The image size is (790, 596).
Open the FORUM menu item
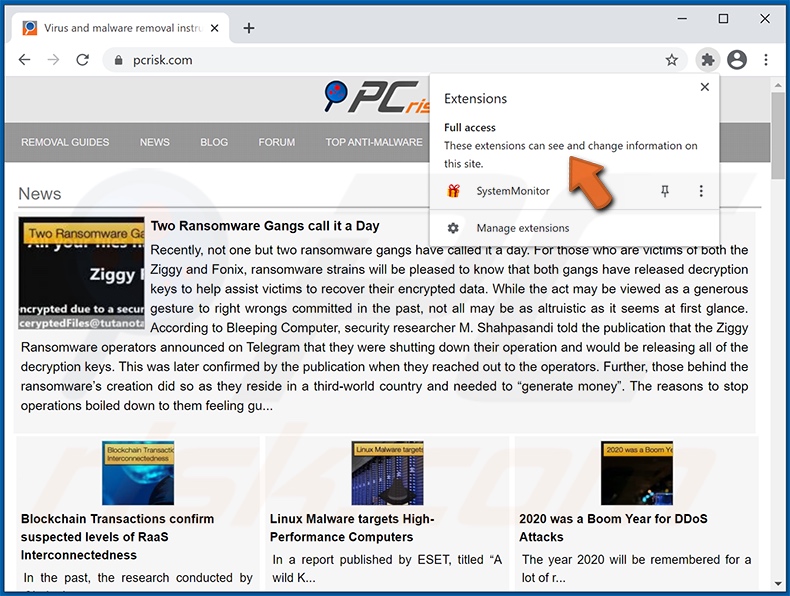tap(277, 143)
